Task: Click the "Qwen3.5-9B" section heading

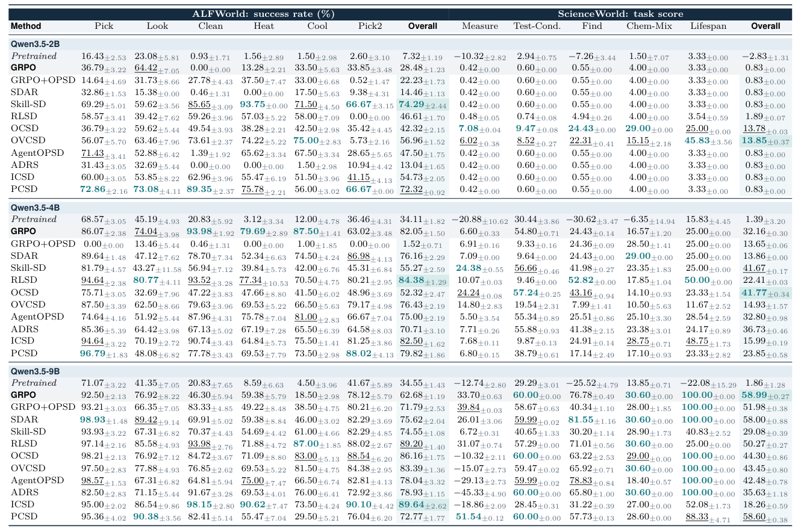Action: click(35, 371)
